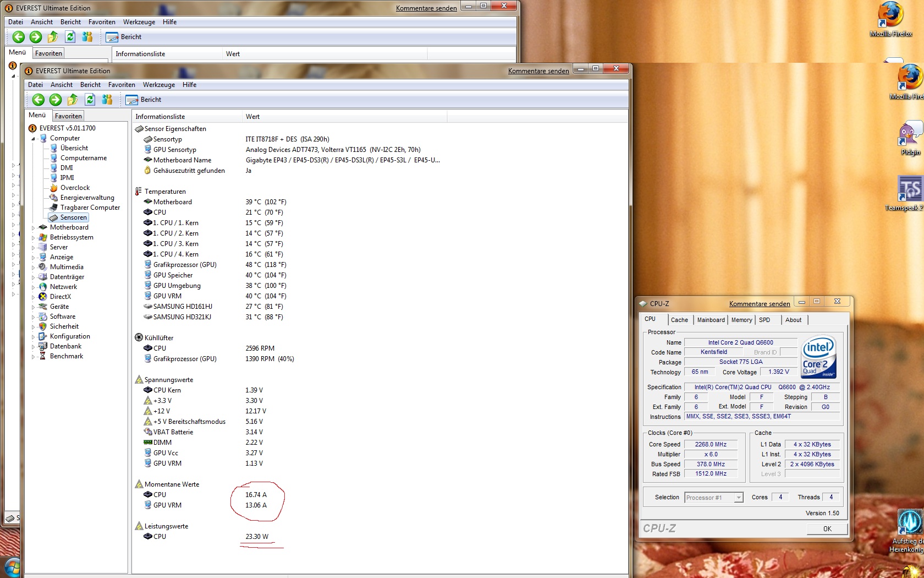Select the Übersicht tree item
This screenshot has width=924, height=578.
point(74,148)
